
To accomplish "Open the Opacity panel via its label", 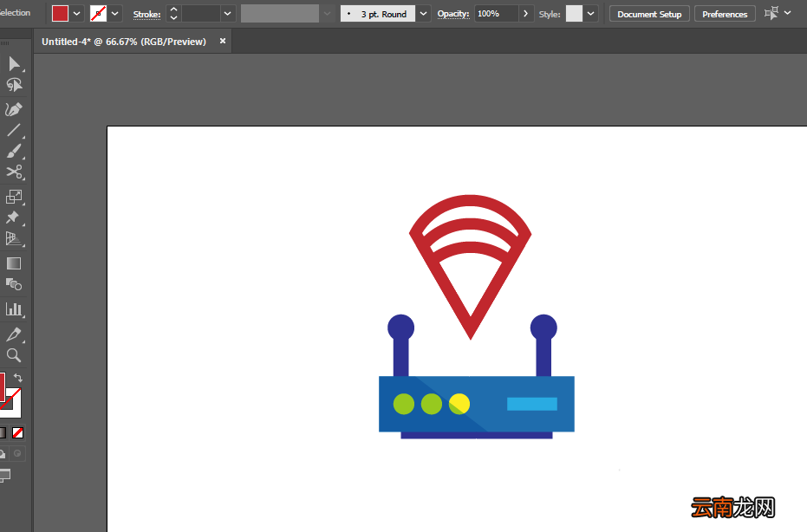I will pos(453,14).
